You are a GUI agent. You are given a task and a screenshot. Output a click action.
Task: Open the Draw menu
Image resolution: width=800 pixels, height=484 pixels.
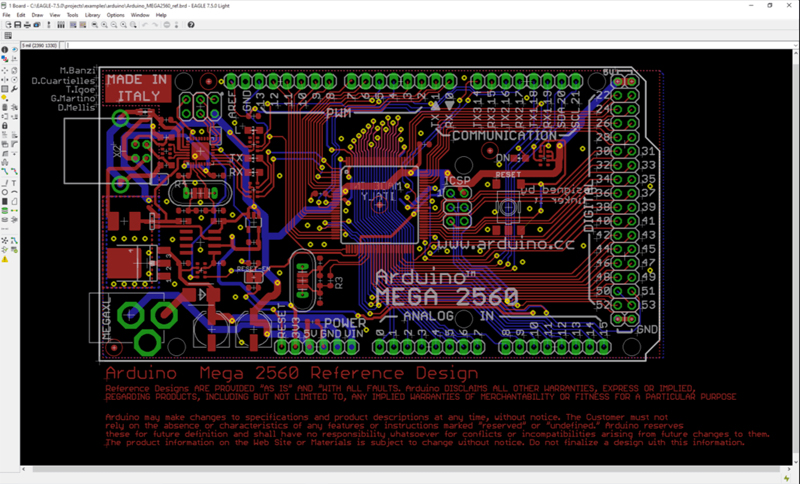tap(37, 15)
